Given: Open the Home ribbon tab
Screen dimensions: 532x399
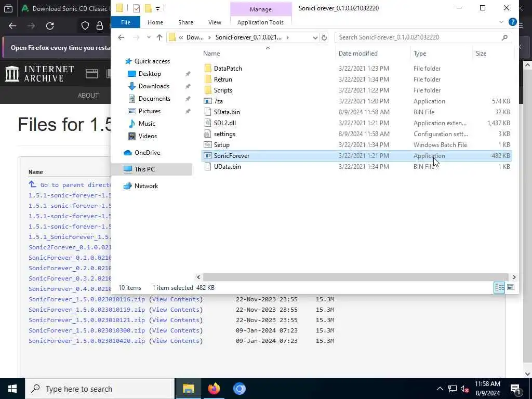Looking at the screenshot, I should coord(155,22).
